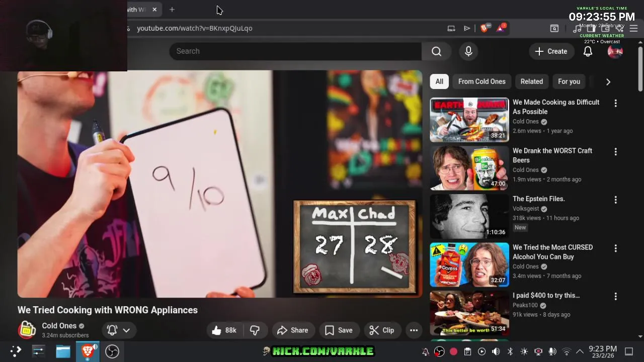The width and height of the screenshot is (644, 362).
Task: Expand hidden system tray icons arrow
Action: pos(580,351)
